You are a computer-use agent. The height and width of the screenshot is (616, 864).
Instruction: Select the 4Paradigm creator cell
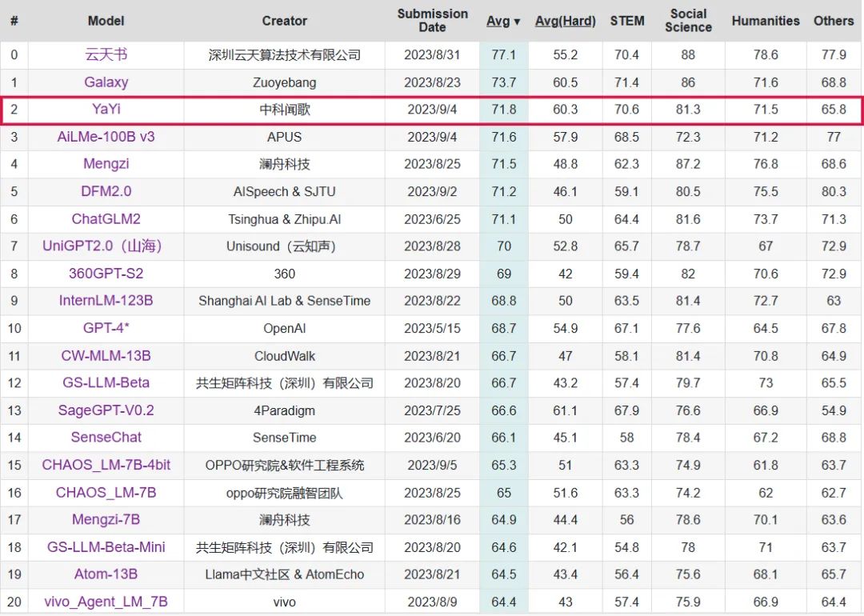coord(284,410)
